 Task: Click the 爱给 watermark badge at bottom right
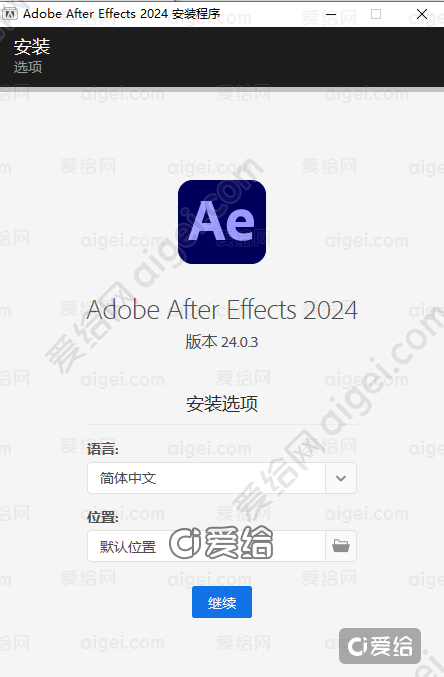(380, 645)
